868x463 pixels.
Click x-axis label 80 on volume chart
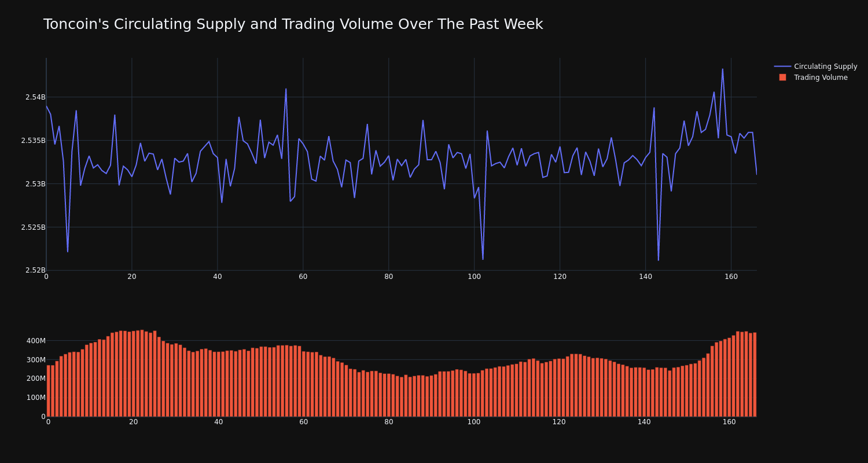(x=389, y=422)
